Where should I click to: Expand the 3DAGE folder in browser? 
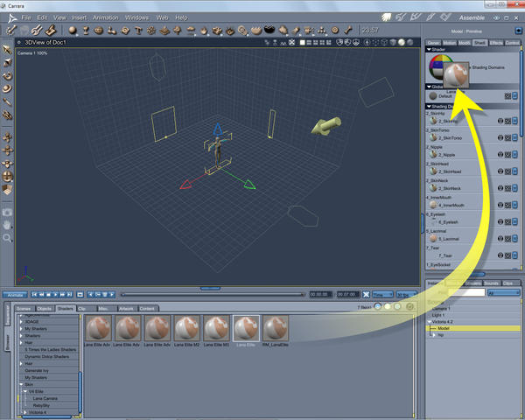tap(21, 321)
